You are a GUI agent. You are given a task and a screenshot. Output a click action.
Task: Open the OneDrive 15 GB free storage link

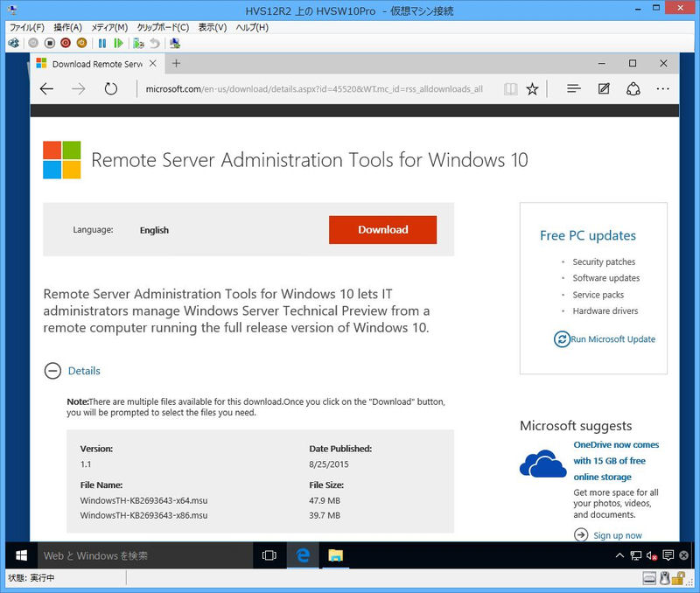click(x=616, y=460)
